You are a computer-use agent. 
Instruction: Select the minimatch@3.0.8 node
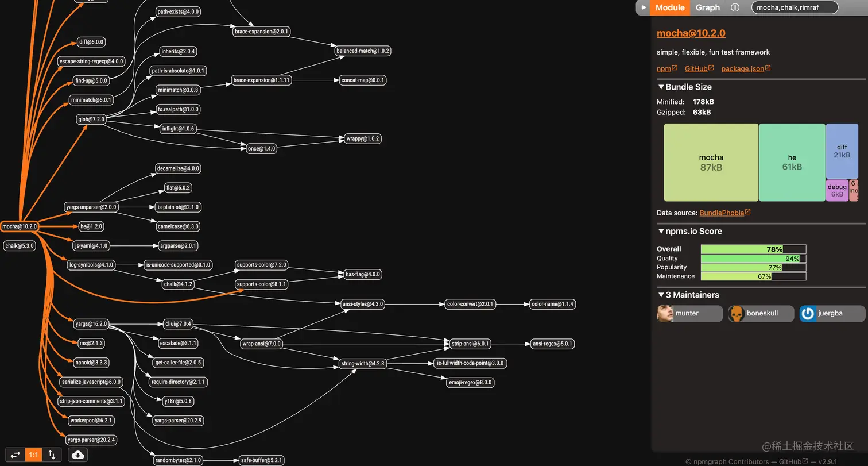point(178,90)
